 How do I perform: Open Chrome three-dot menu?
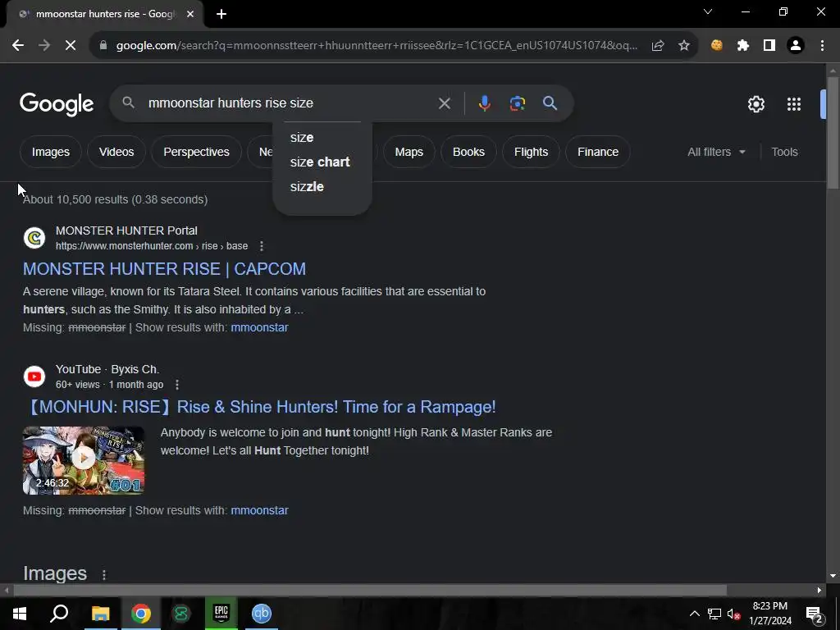tap(822, 46)
